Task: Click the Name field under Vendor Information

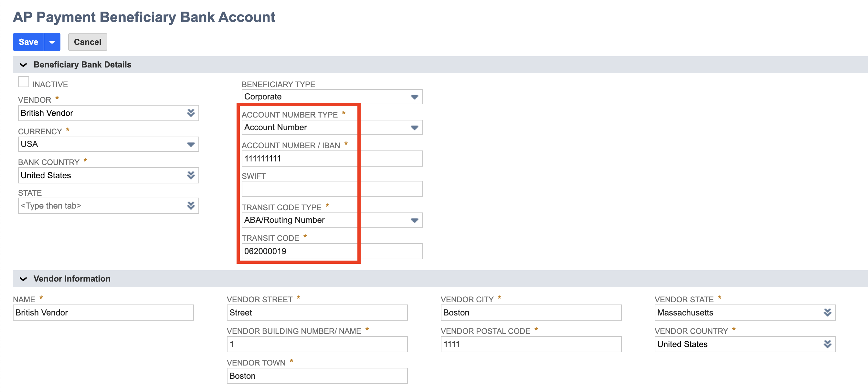Action: pos(103,313)
